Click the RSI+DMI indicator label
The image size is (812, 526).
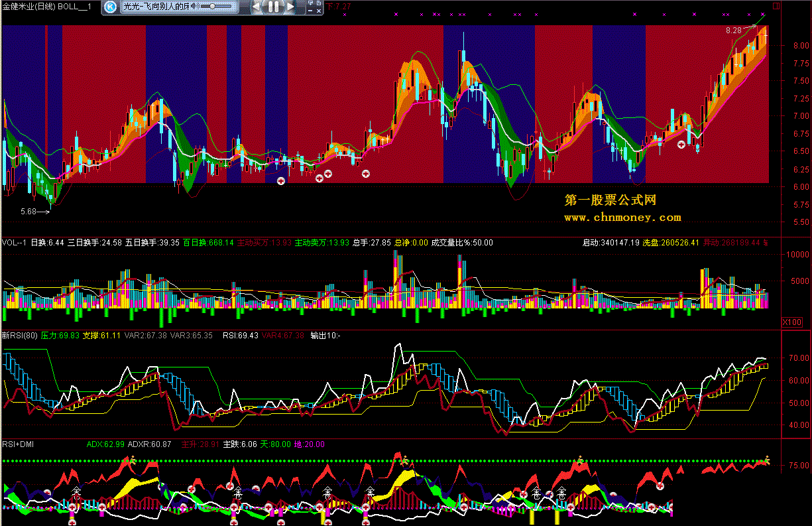click(x=19, y=444)
